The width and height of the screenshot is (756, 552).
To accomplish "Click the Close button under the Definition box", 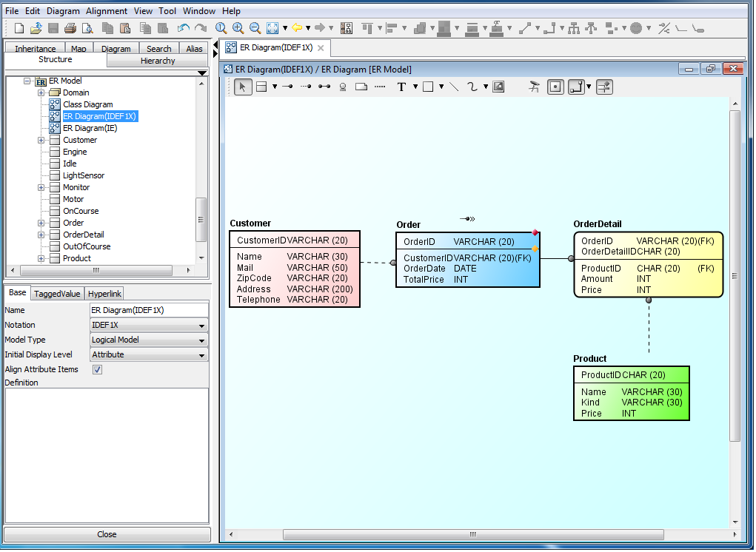I will (107, 535).
